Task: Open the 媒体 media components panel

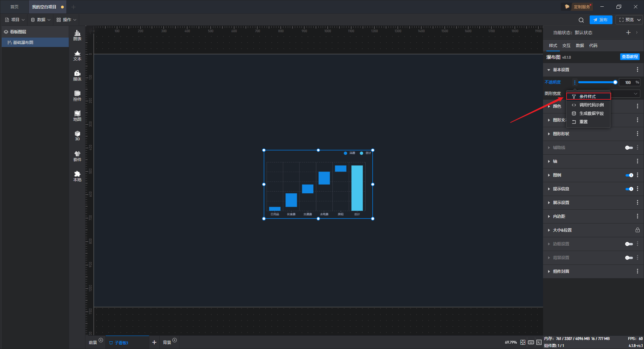Action: [77, 76]
